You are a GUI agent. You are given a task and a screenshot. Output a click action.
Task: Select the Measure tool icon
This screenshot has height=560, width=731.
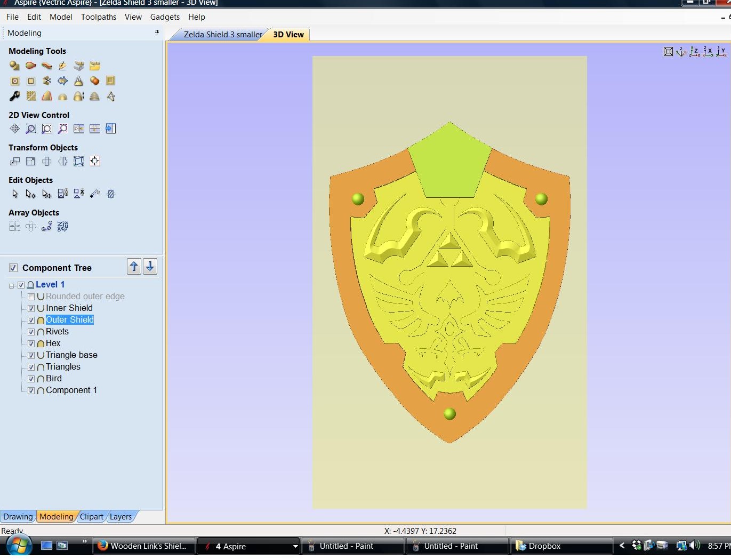pos(95,194)
